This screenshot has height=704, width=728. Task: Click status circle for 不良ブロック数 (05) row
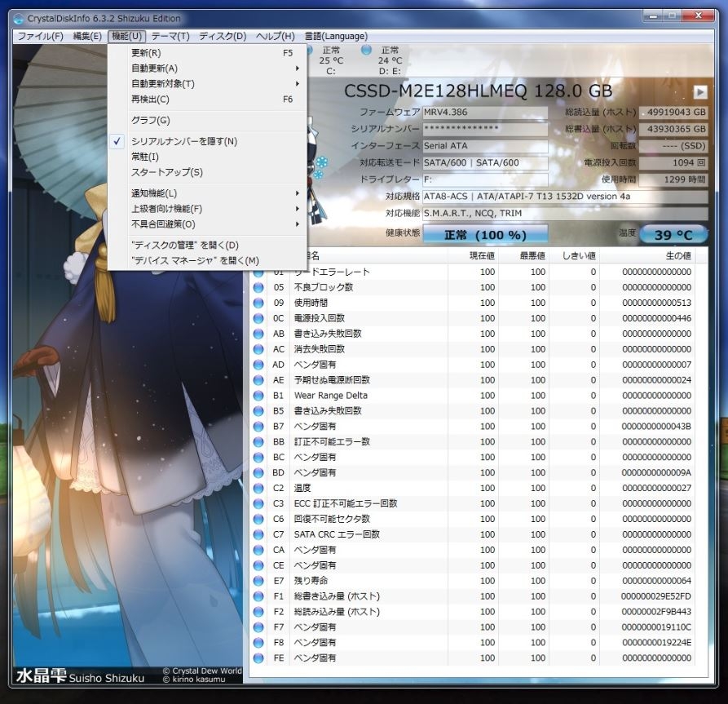[258, 287]
